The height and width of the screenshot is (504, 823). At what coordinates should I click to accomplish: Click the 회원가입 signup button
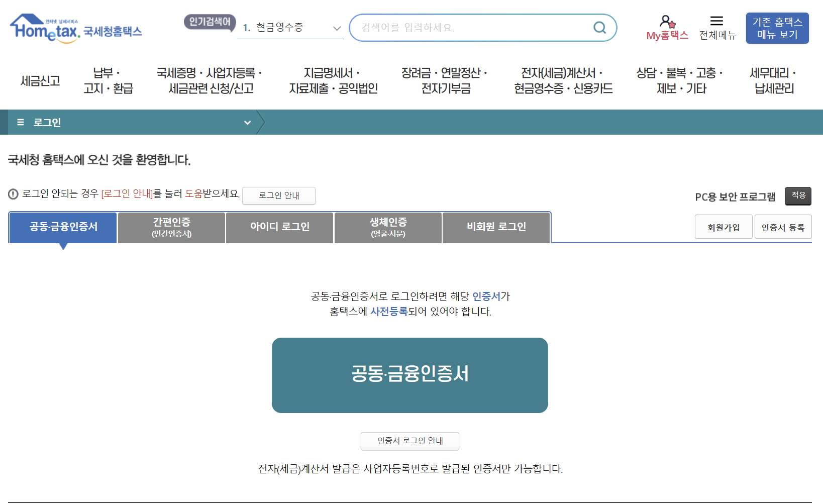724,226
